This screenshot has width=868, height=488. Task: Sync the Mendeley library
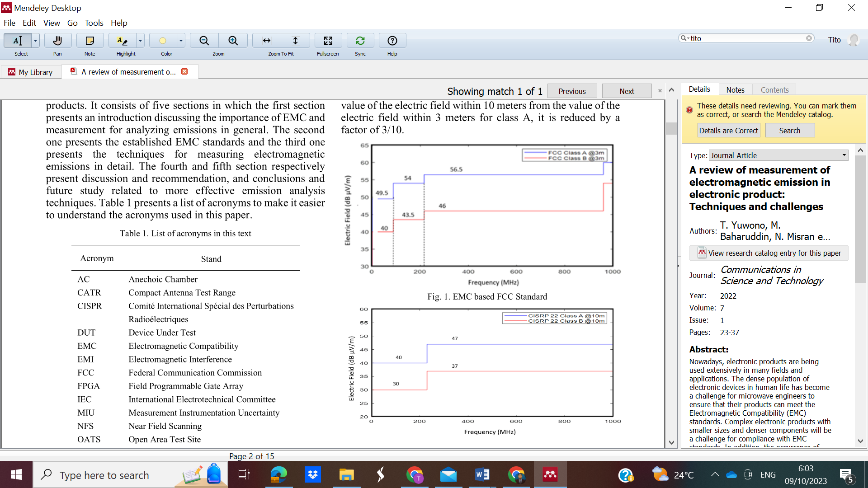360,41
